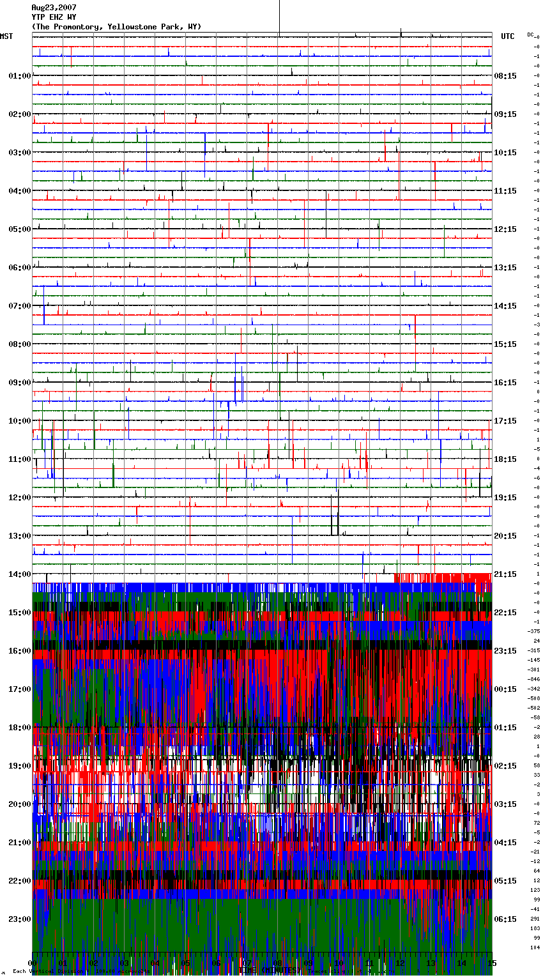This screenshot has height=980, width=543.
Task: Click the 13:15 UTC time label
Action: click(x=505, y=268)
